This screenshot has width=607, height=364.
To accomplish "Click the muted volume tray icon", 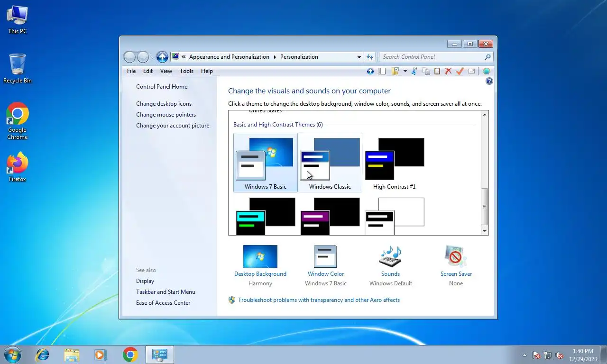I will point(559,355).
